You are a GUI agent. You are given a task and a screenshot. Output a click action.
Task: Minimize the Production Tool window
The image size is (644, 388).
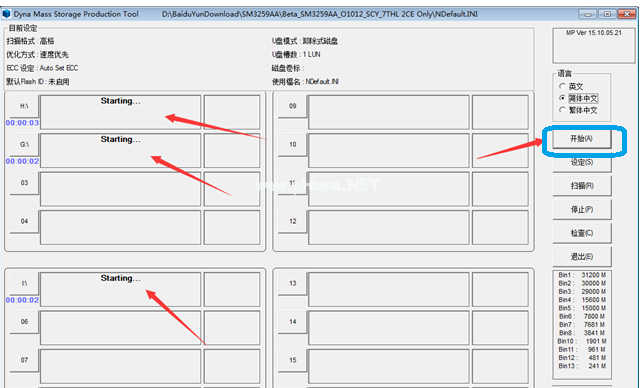click(x=588, y=14)
